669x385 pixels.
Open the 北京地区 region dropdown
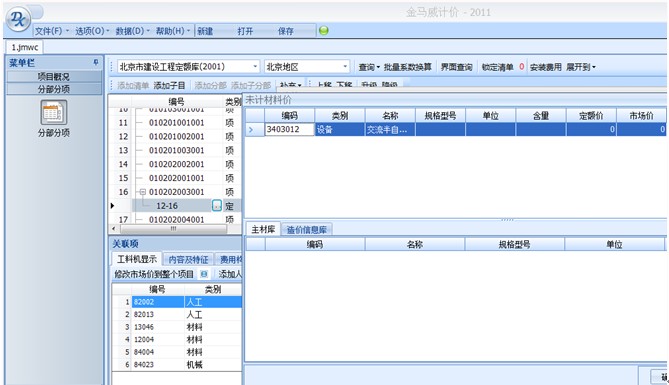click(307, 67)
